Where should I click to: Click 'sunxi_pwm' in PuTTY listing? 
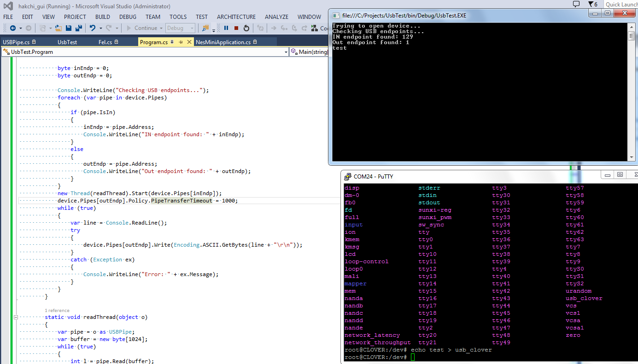(435, 217)
